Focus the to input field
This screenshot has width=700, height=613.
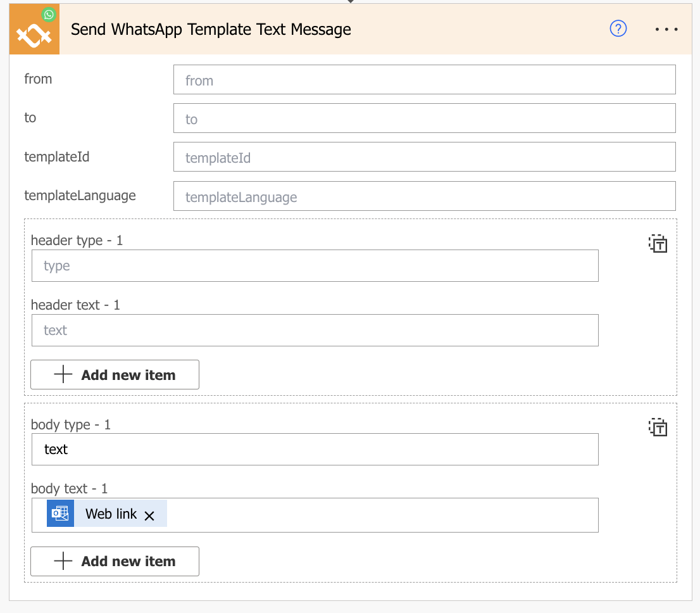pos(424,118)
